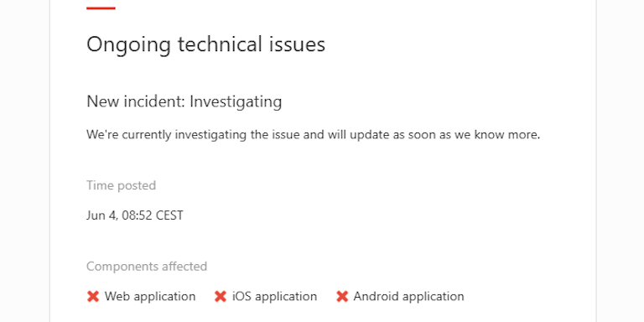Click the Time posted label
Viewport: 644px width, 322px height.
pos(121,185)
